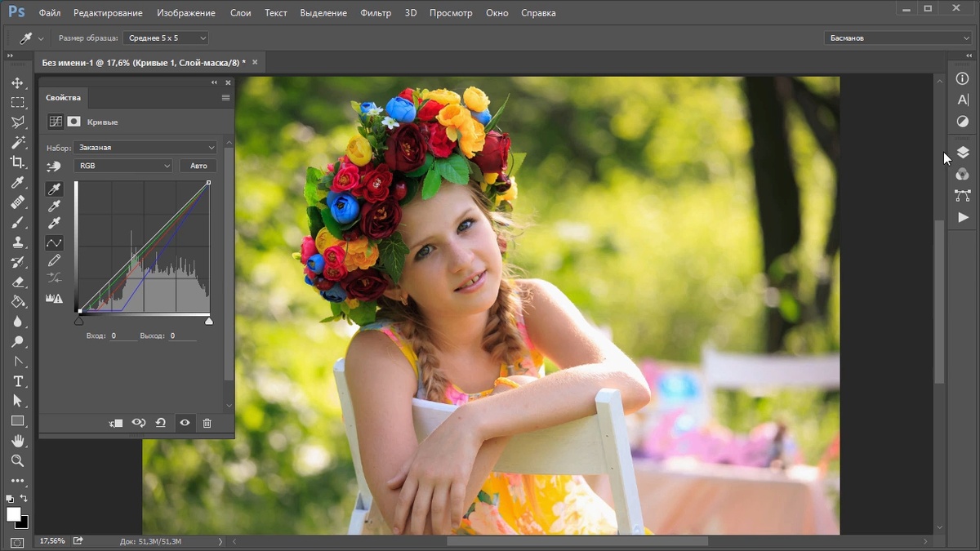
Task: Open the Размер образца sample size dropdown
Action: pos(166,38)
